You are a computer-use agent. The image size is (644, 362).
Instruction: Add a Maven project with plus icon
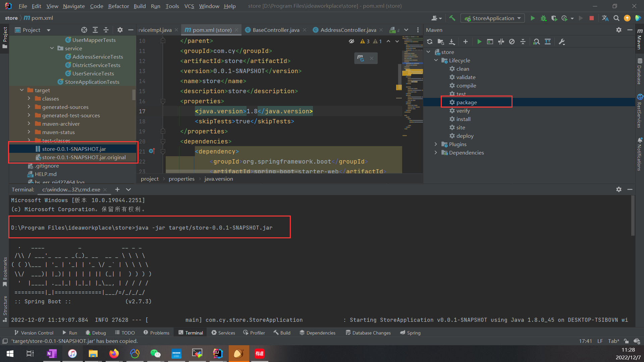[466, 42]
